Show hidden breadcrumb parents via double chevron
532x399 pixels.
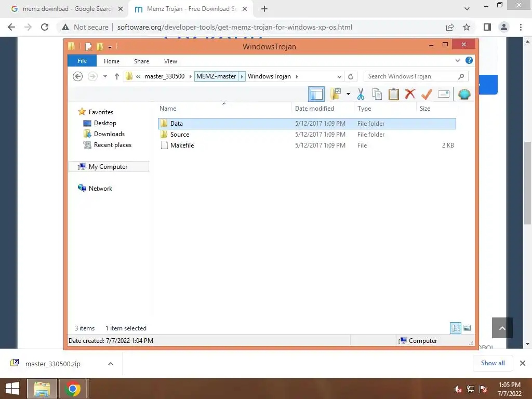138,76
